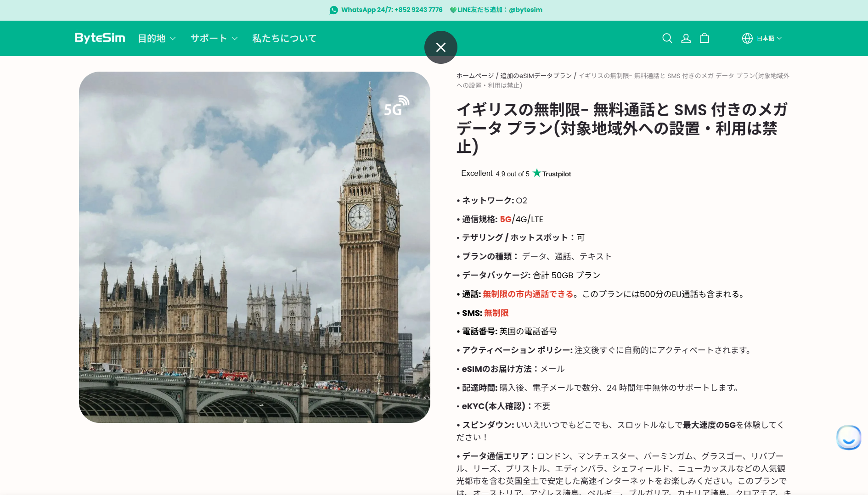
Task: Click the globe language icon
Action: 747,39
